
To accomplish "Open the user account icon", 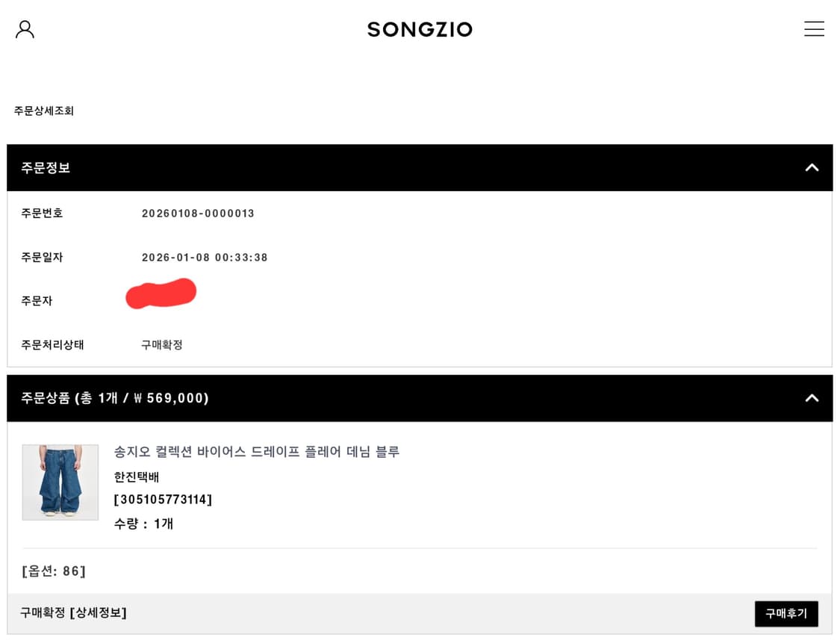I will [25, 29].
